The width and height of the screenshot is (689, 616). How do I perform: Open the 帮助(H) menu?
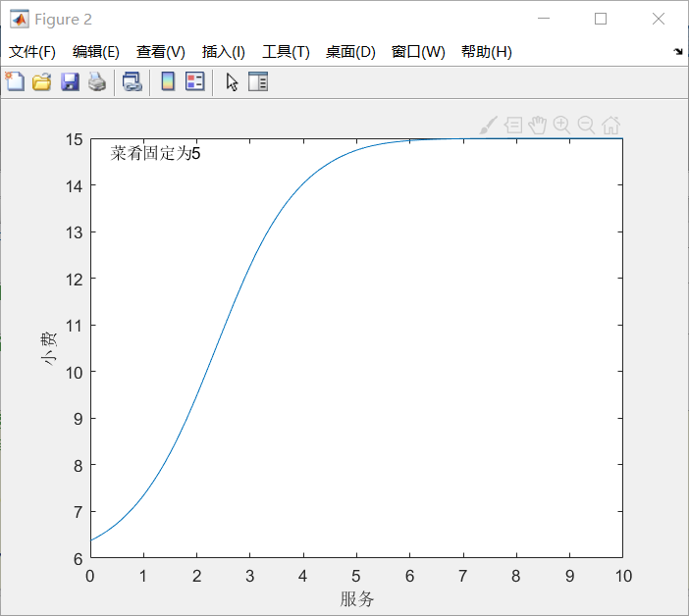pos(487,52)
